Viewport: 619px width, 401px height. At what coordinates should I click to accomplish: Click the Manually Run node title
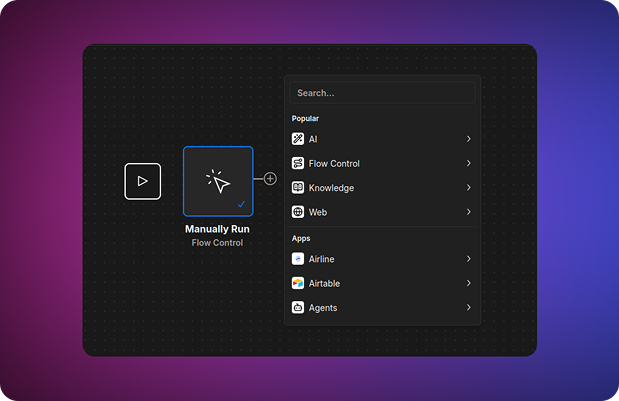click(x=217, y=229)
